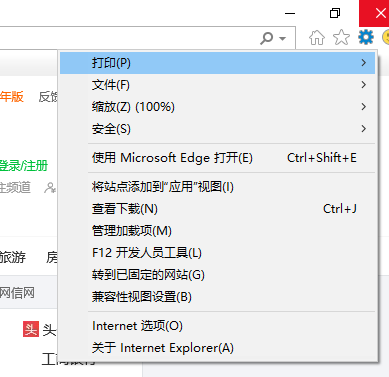The image size is (389, 377).
Task: Open the 安全(S) submenu
Action: (x=217, y=129)
